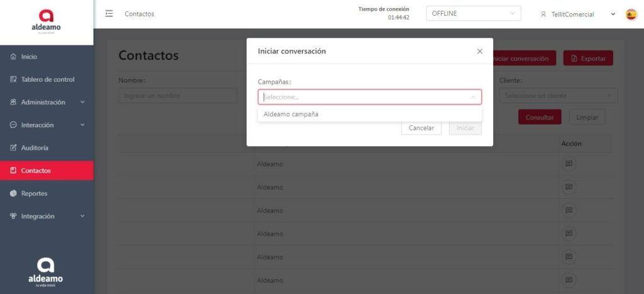Click the Campañas selection field
Screen dimensions: 644x294
pos(369,97)
